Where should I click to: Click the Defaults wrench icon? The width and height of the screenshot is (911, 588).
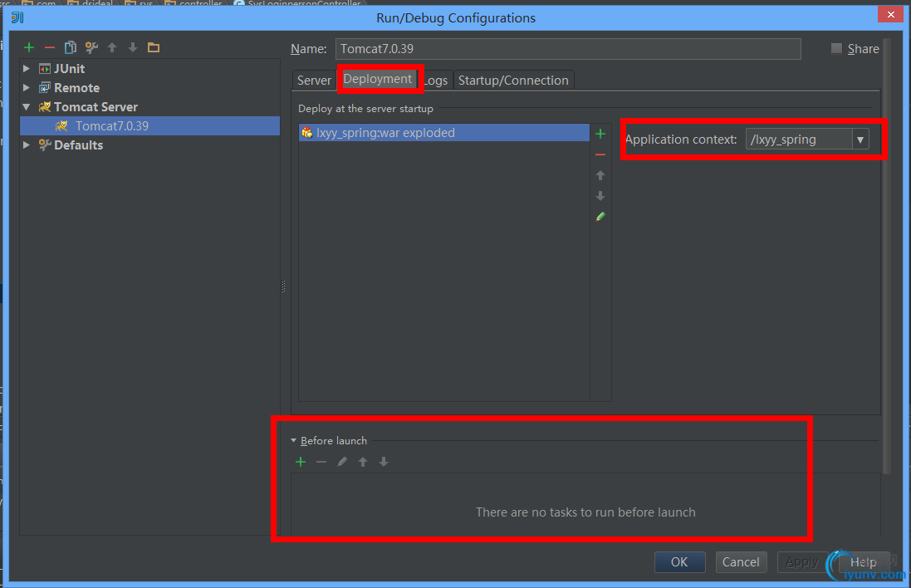(45, 145)
